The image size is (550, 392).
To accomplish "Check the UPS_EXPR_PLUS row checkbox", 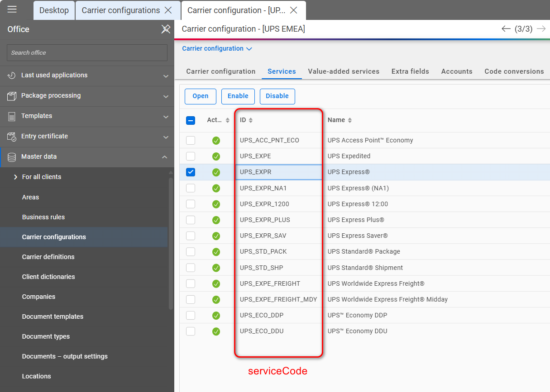I will click(x=191, y=220).
